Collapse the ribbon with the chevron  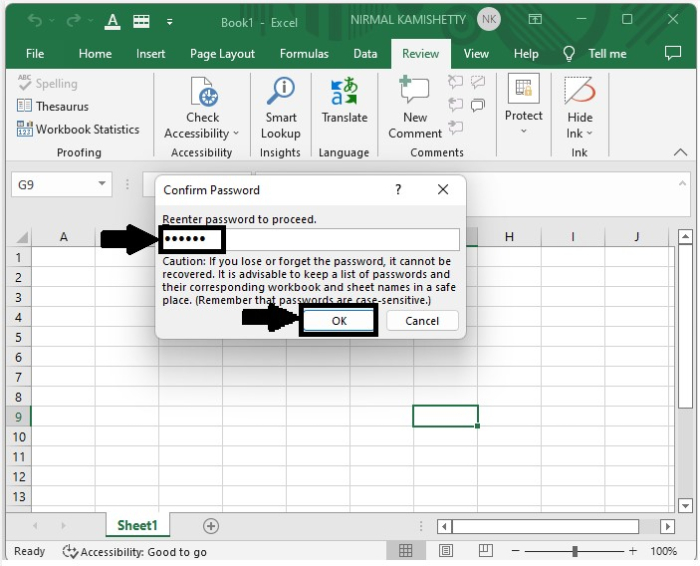click(x=680, y=152)
